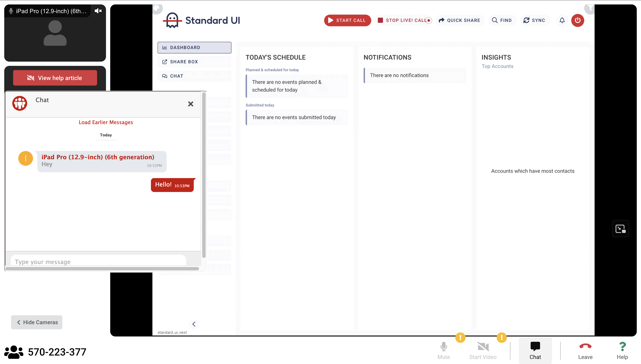Click the participants icon near session code
This screenshot has height=364, width=641.
(14, 352)
